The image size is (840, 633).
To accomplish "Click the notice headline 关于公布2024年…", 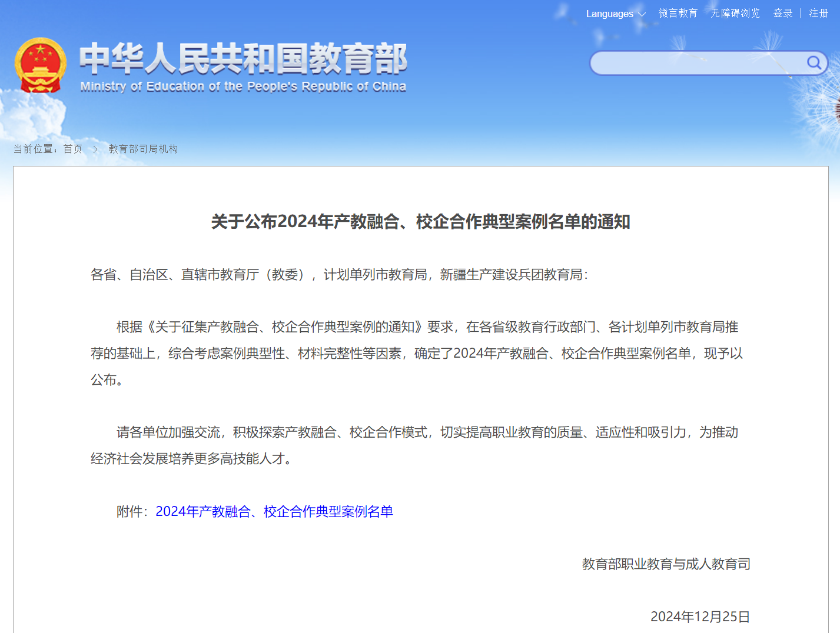I will click(x=420, y=222).
